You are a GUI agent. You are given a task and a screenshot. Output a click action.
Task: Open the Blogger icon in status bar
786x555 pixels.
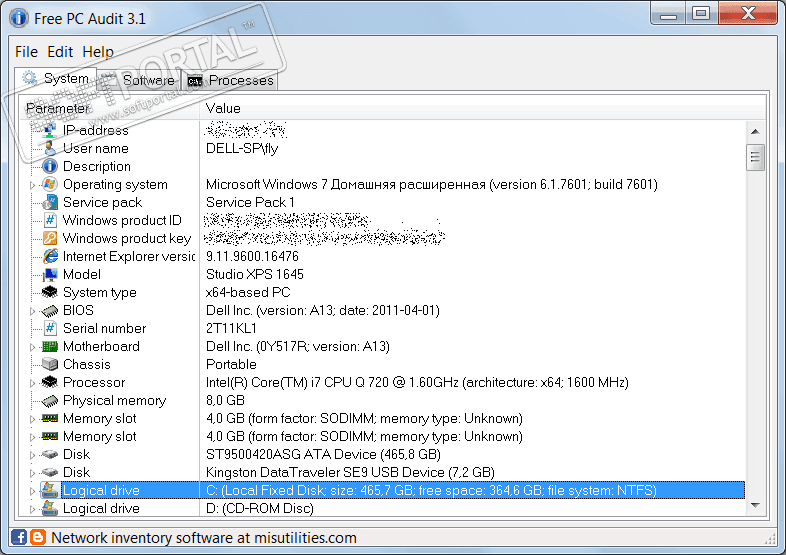[x=38, y=537]
